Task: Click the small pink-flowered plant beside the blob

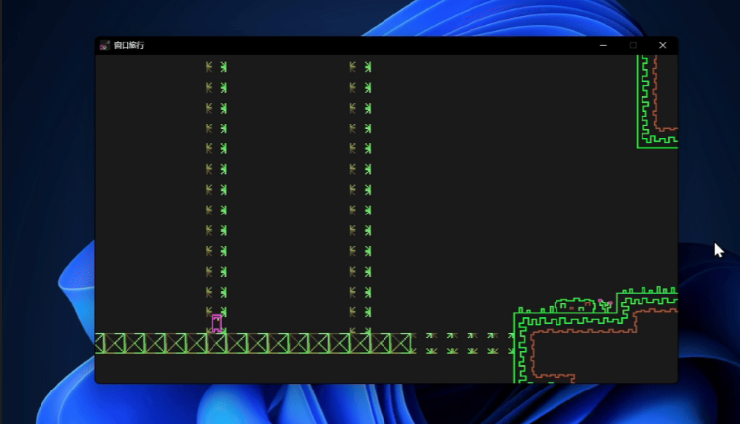Action: 605,305
